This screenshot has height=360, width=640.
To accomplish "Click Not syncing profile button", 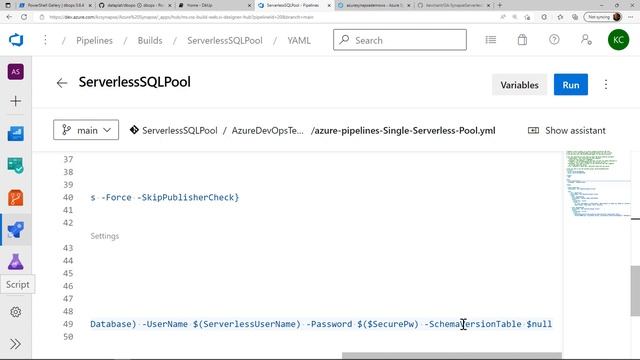I will (x=603, y=17).
